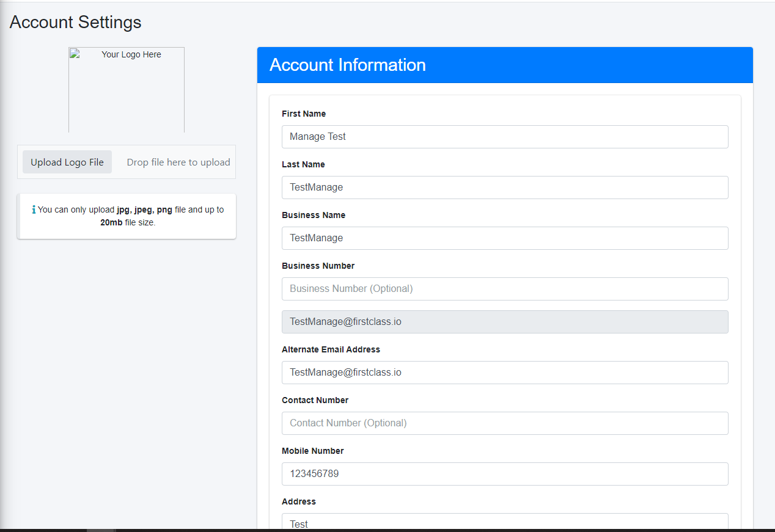Viewport: 775px width, 532px height.
Task: Focus the Business Name input field
Action: pos(505,238)
